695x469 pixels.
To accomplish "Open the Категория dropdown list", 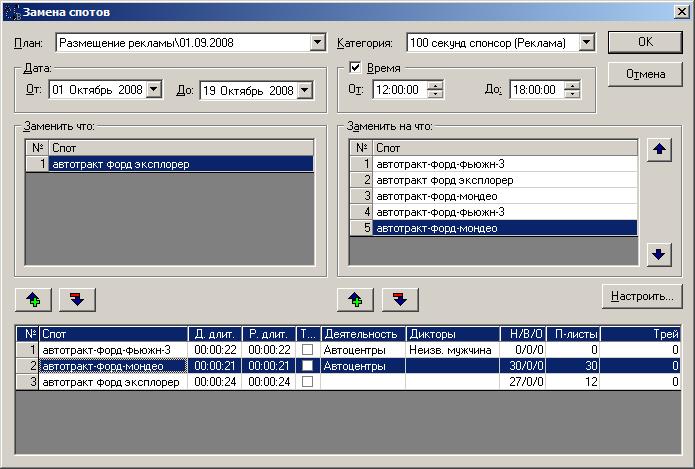I will tap(586, 43).
